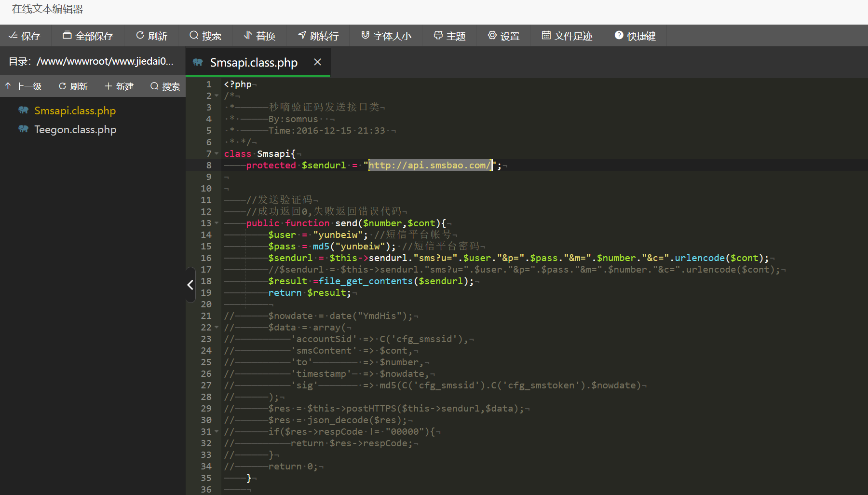Open Teegon.class.php in the file list
The image size is (868, 495).
pos(75,129)
